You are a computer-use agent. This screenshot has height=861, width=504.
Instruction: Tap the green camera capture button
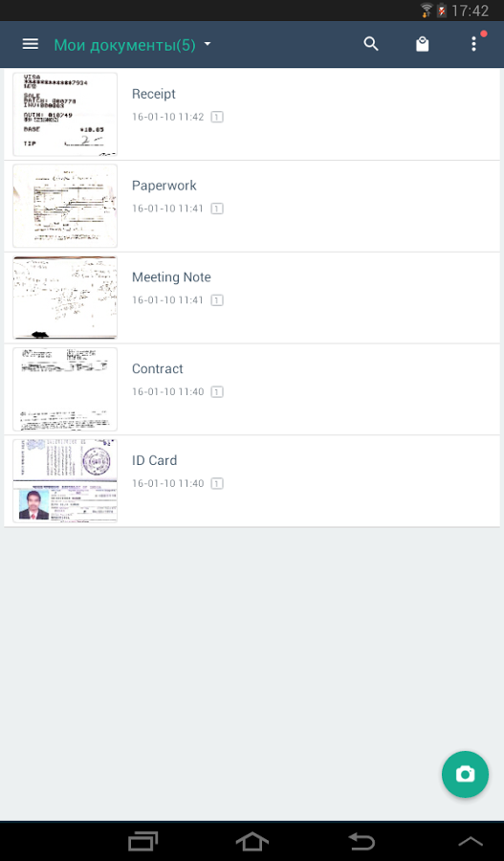tap(465, 774)
